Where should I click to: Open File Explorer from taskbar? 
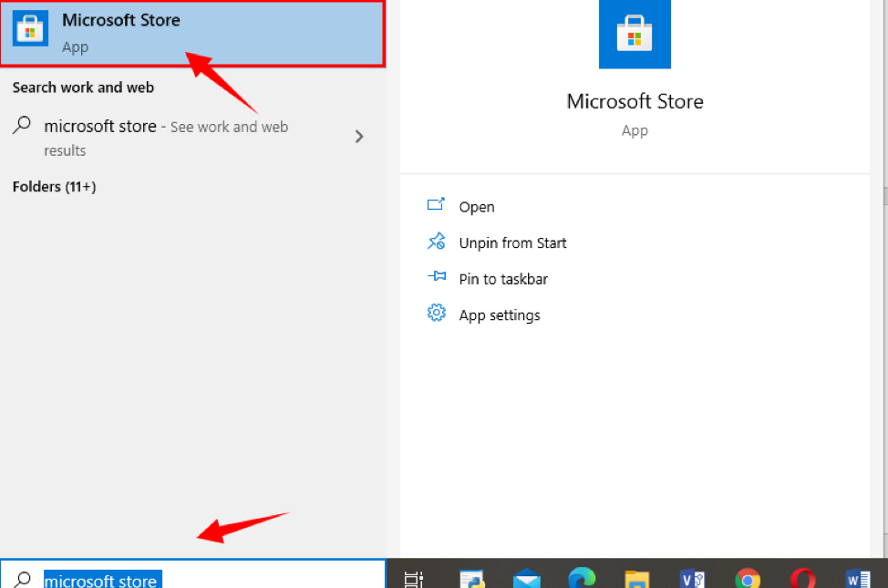point(636,580)
